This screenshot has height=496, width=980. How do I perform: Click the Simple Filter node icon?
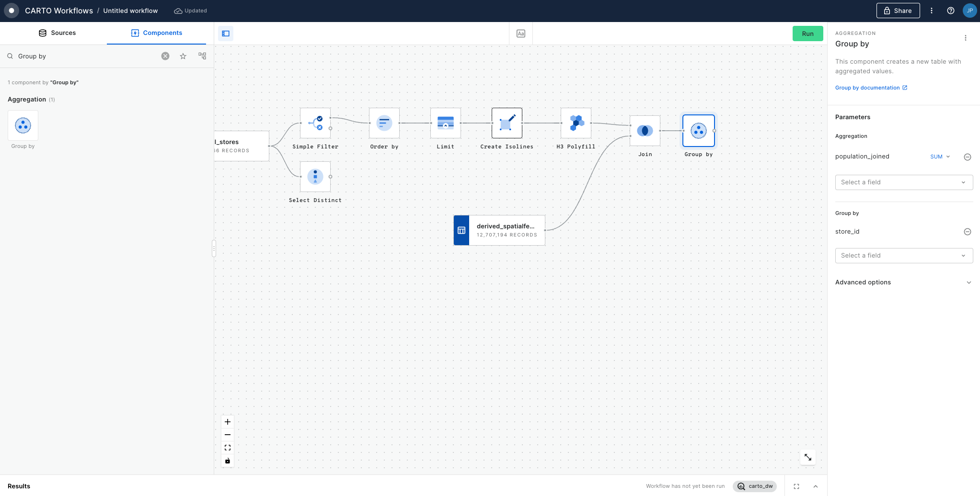315,123
